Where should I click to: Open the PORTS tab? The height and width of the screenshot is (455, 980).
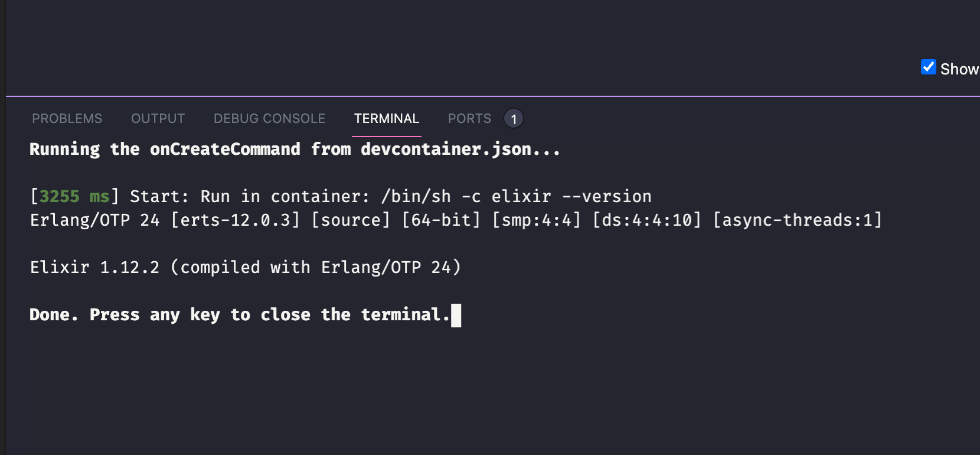click(469, 119)
